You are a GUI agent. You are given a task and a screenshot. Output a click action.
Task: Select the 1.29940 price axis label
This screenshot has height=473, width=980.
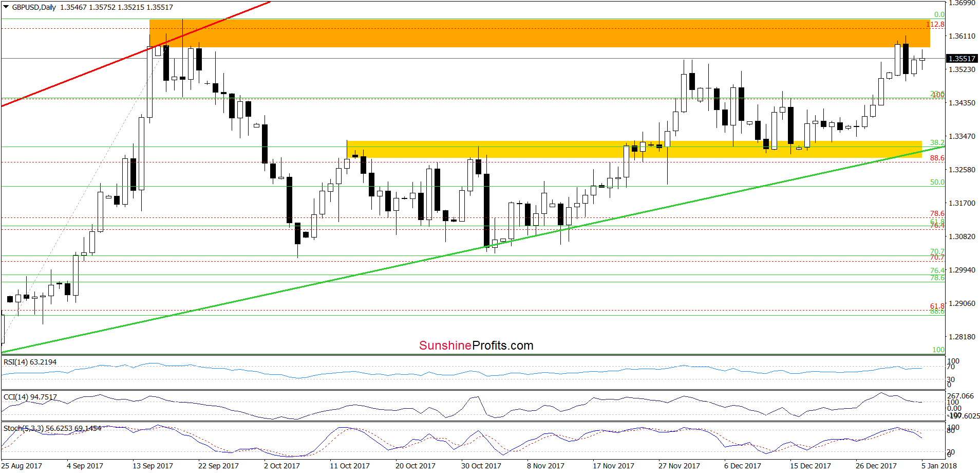(962, 270)
